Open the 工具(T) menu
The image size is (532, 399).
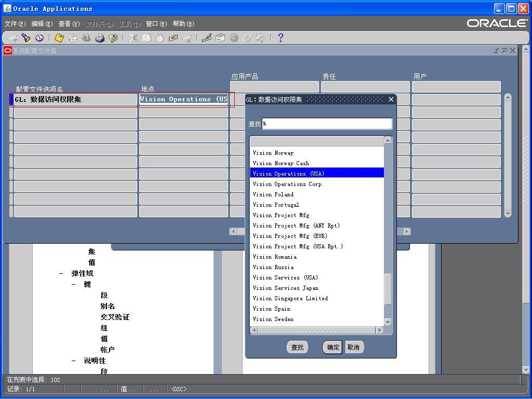coord(129,24)
